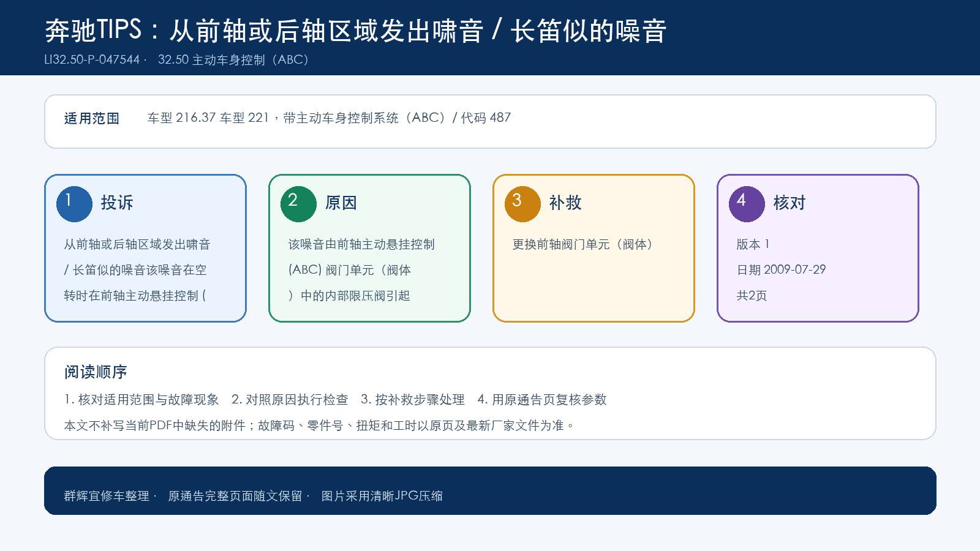Click the blue number 1 circle badge
The width and height of the screenshot is (980, 551).
click(74, 204)
